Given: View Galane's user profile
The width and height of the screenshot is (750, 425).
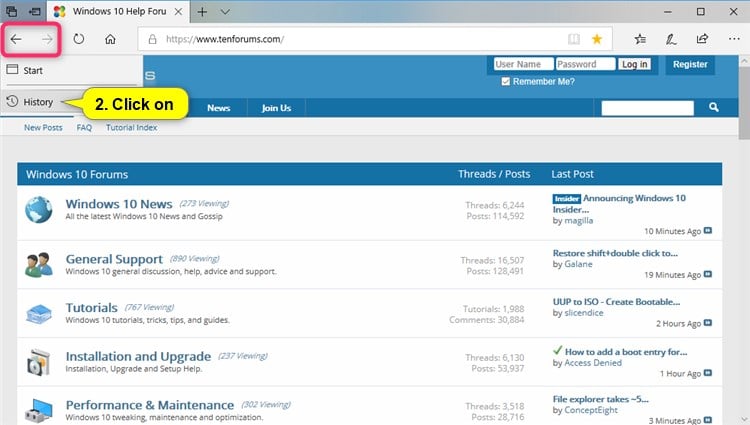Looking at the screenshot, I should [x=578, y=264].
